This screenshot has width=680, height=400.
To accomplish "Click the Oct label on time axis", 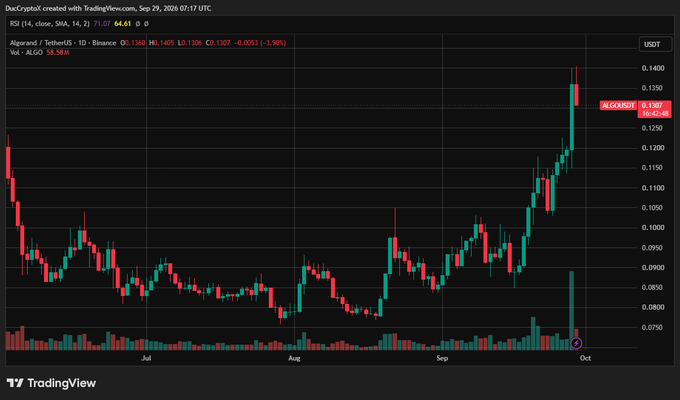I will pyautogui.click(x=585, y=358).
